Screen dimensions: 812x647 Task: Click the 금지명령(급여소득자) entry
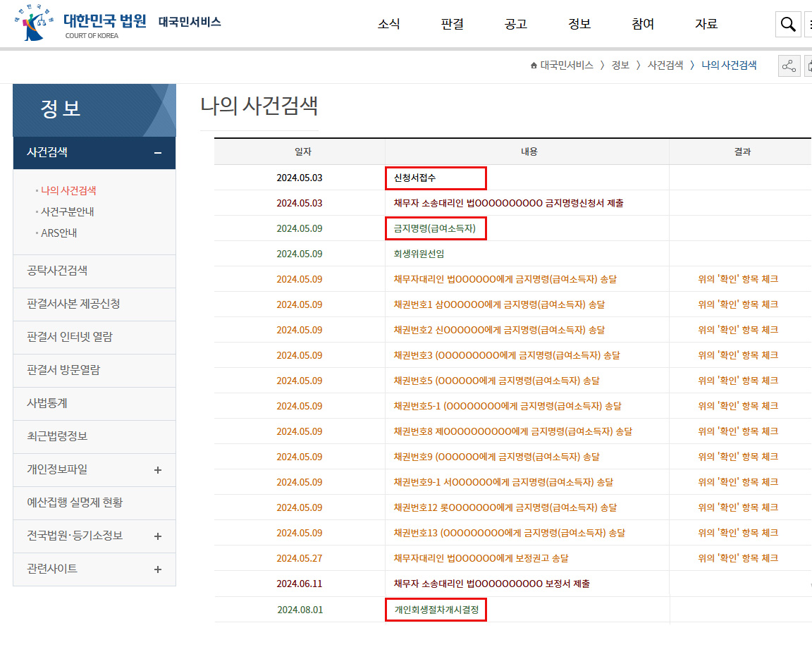coord(435,228)
